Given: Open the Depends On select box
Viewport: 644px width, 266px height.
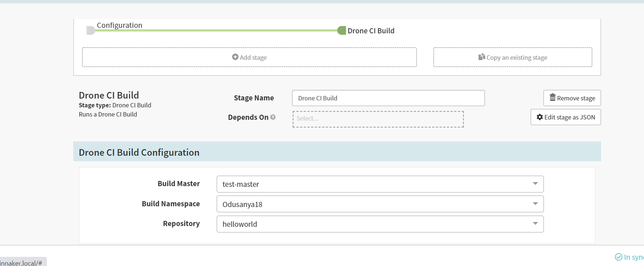Looking at the screenshot, I should (x=378, y=119).
